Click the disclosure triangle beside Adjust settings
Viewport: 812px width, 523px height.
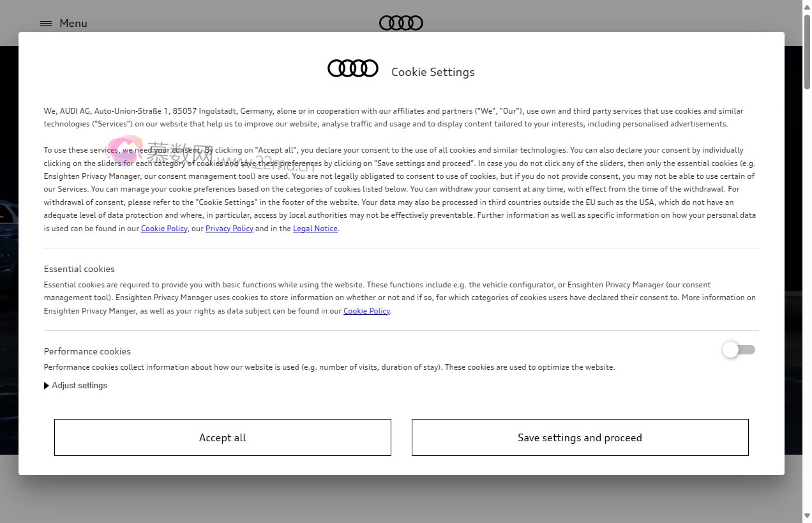tap(46, 385)
